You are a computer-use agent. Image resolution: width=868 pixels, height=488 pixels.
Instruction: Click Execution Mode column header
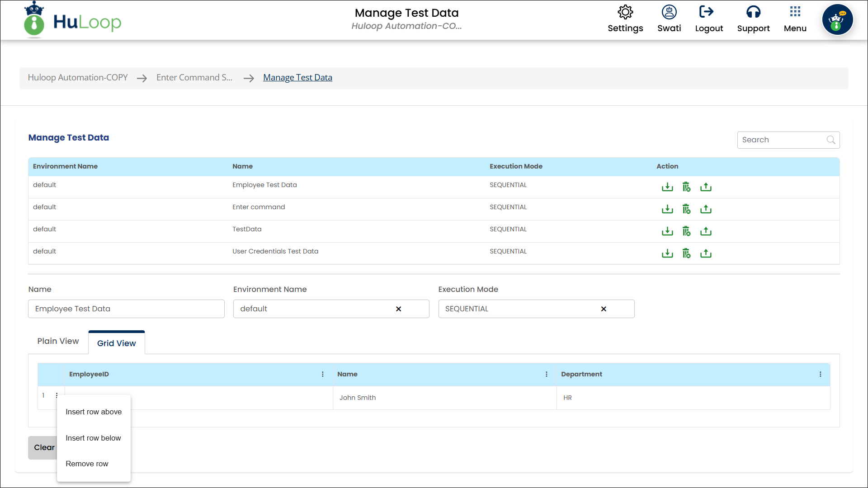[516, 166]
